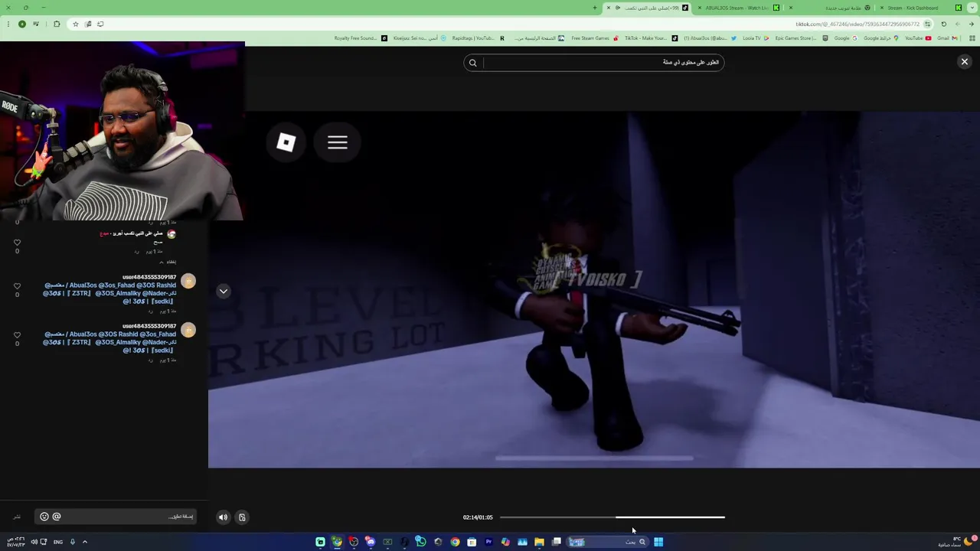This screenshot has width=980, height=551.
Task: Open the YouTube bookmark
Action: click(917, 38)
